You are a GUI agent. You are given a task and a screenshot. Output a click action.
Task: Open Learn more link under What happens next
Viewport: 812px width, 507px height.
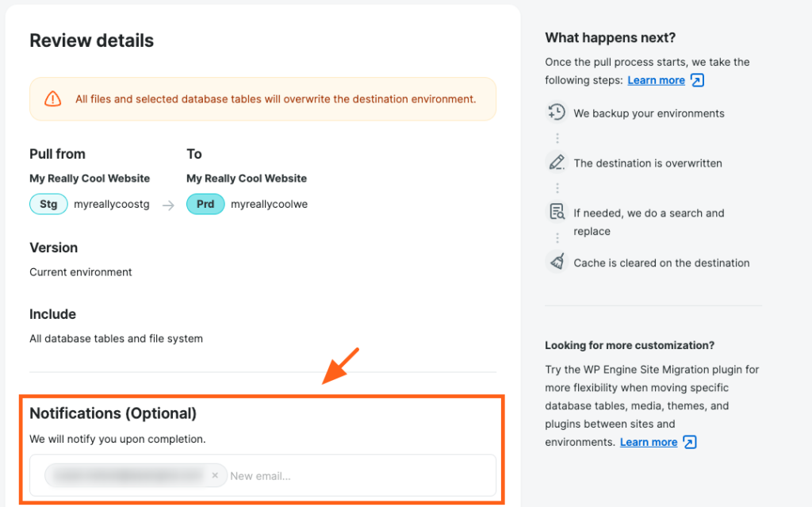pos(656,80)
